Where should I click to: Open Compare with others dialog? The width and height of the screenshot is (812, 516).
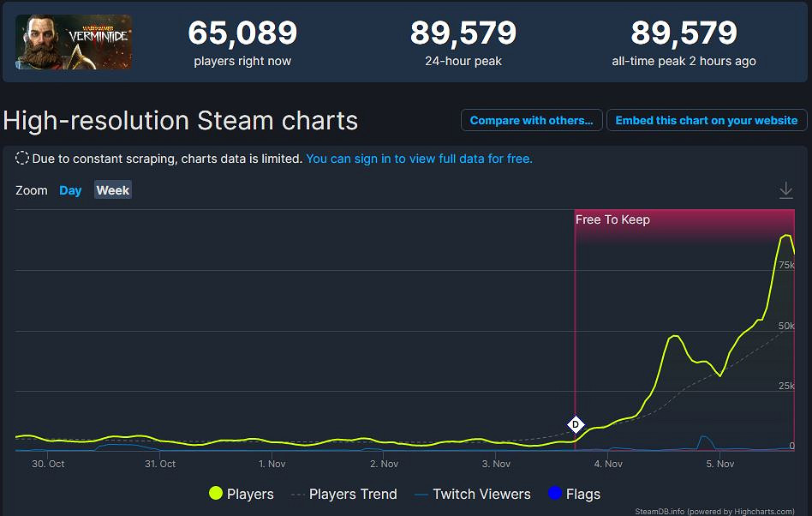pyautogui.click(x=531, y=120)
